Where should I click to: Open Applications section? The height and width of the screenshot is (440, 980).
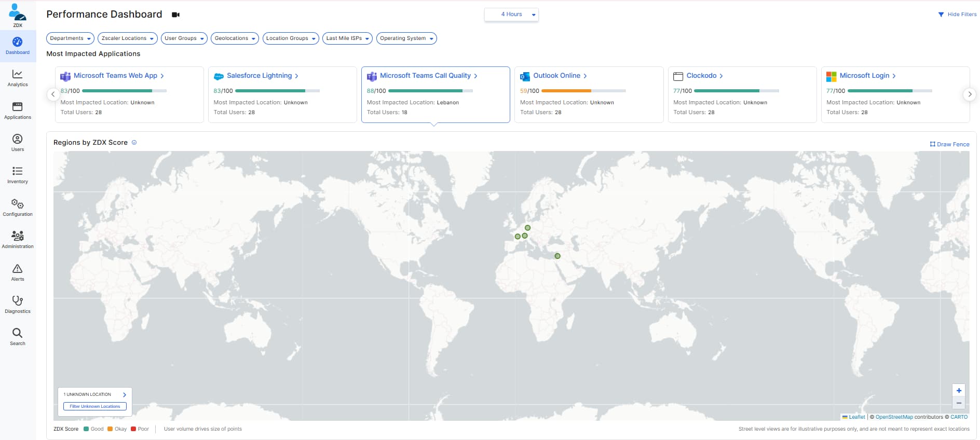18,111
